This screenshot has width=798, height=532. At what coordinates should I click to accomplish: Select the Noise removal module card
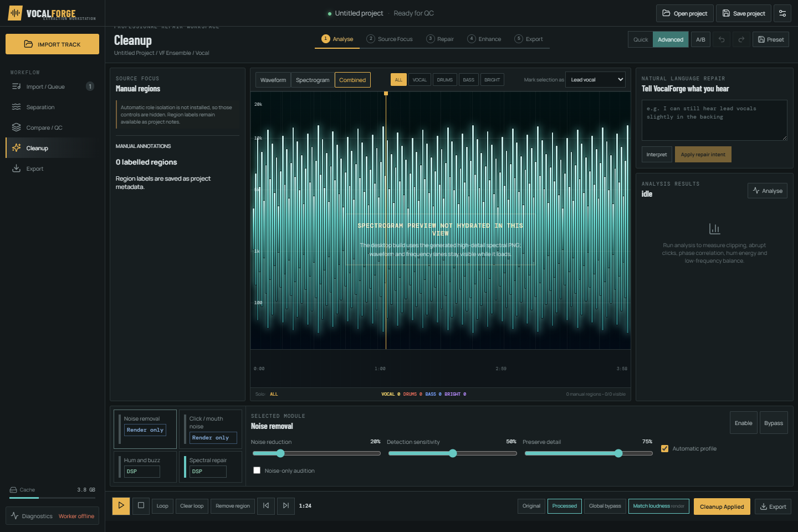(x=145, y=429)
